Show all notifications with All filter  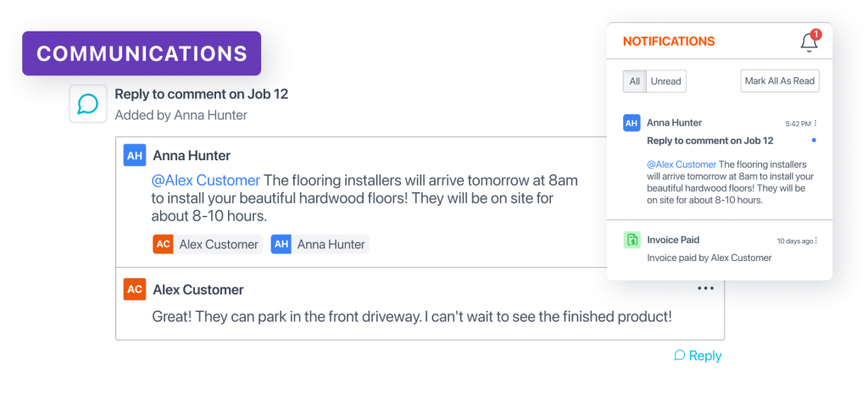634,81
